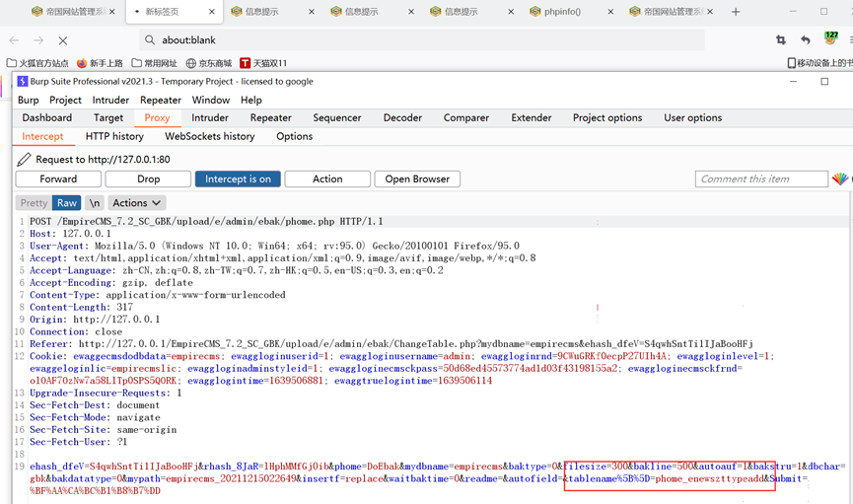Image resolution: width=853 pixels, height=504 pixels.
Task: Click the undo arrow toolbar icon
Action: [805, 39]
